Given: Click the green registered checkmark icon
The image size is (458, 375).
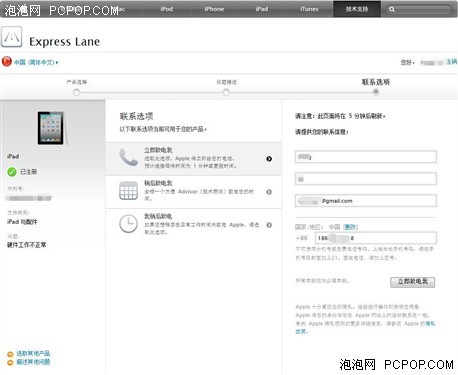Looking at the screenshot, I should [x=12, y=172].
